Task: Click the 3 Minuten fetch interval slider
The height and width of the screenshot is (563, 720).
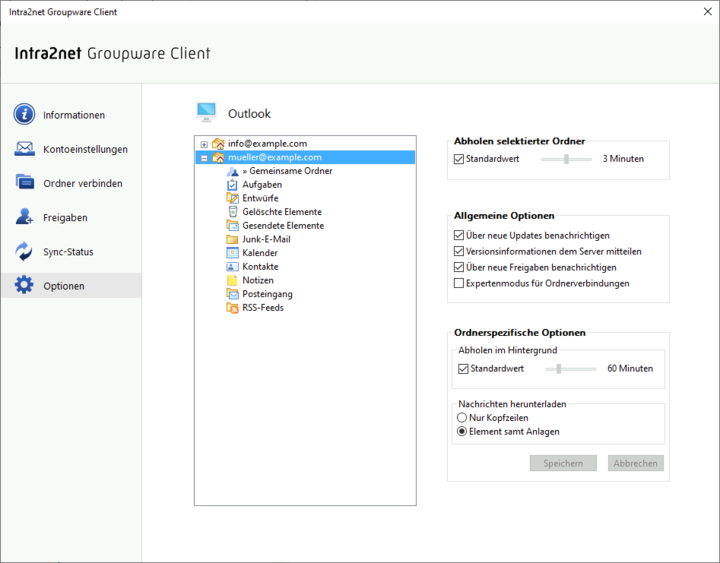Action: click(566, 159)
